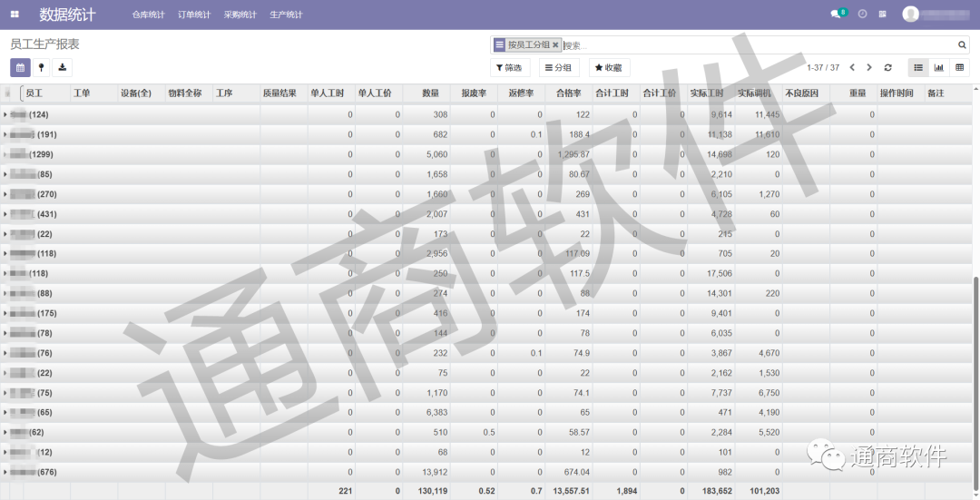Viewport: 980px width, 500px height.
Task: Open the 生产统计 menu
Action: click(x=286, y=15)
